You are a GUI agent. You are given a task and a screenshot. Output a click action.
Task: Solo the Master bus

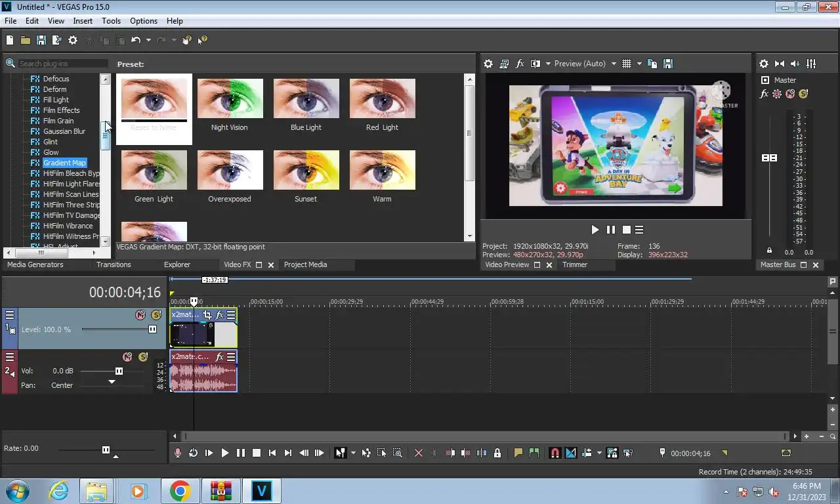tap(803, 94)
